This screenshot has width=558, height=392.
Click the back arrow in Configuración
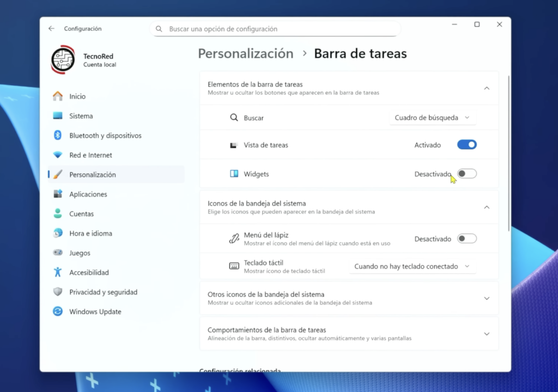[x=52, y=28]
